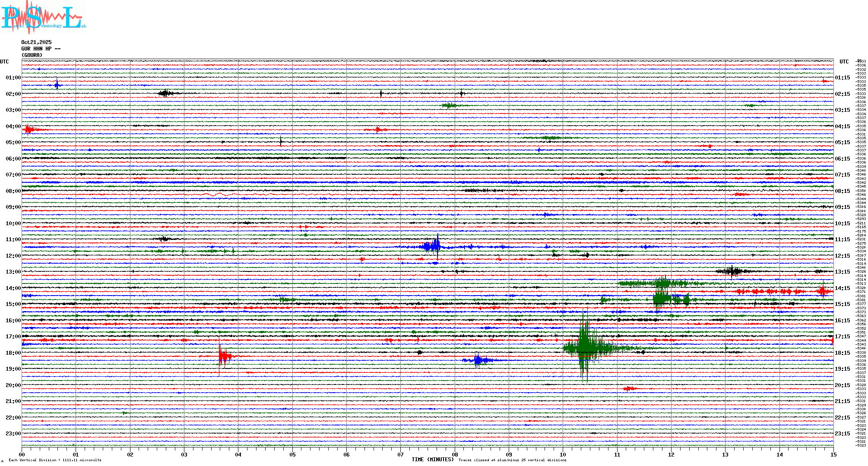Click the Traces clipped footnote text
Screen dimensions: 868x466
pos(512,460)
